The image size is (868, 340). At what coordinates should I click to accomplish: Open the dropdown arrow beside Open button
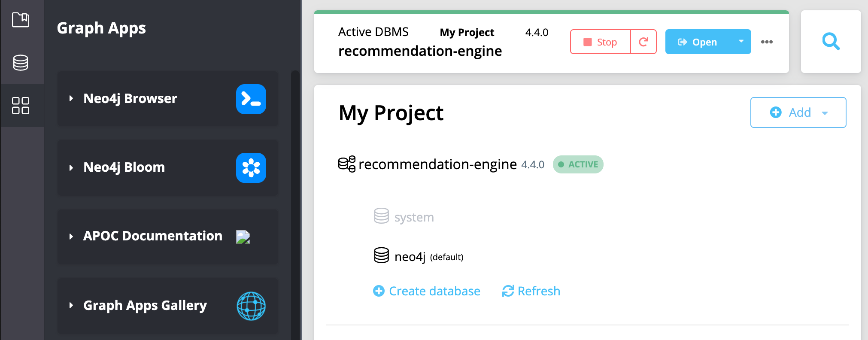741,42
